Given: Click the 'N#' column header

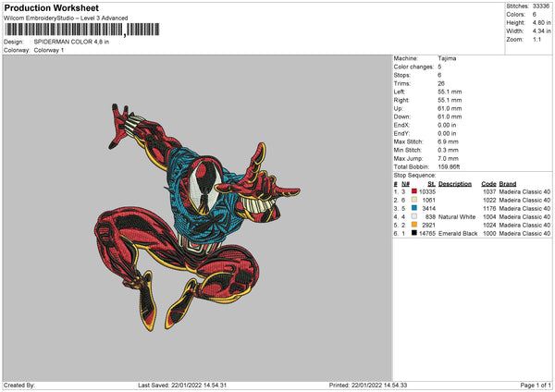Looking at the screenshot, I should (x=405, y=184).
